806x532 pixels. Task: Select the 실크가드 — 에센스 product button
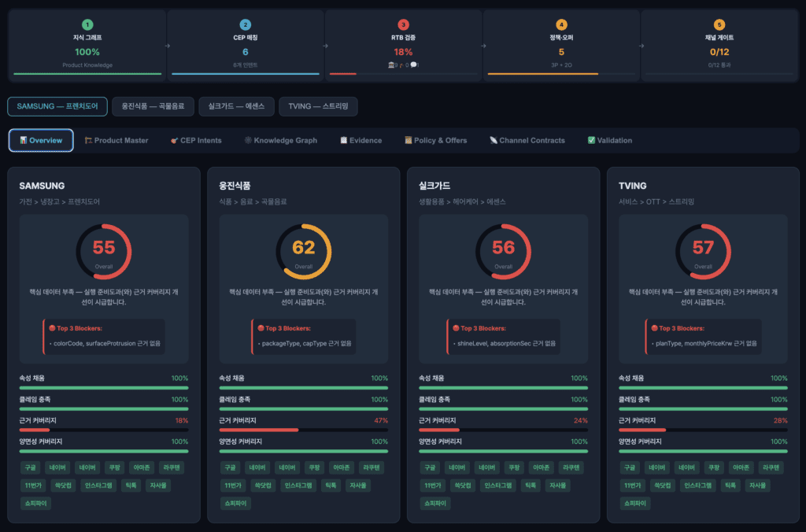[236, 106]
